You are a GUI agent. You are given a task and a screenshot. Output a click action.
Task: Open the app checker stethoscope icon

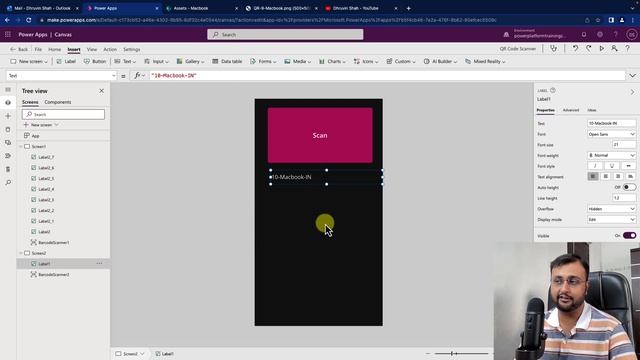click(x=553, y=49)
